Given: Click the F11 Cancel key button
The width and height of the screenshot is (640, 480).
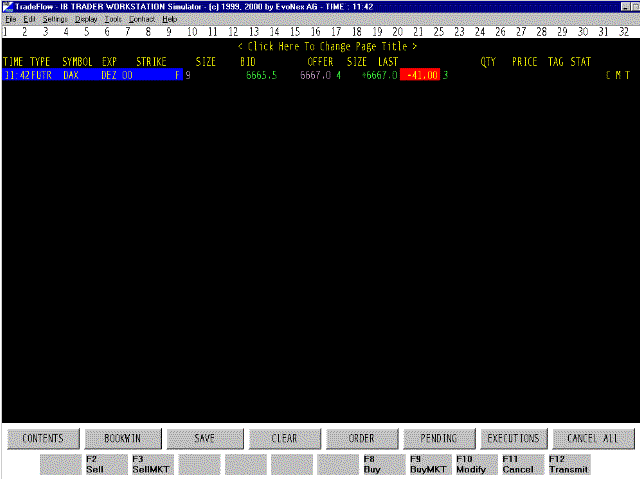Looking at the screenshot, I should pyautogui.click(x=523, y=464).
